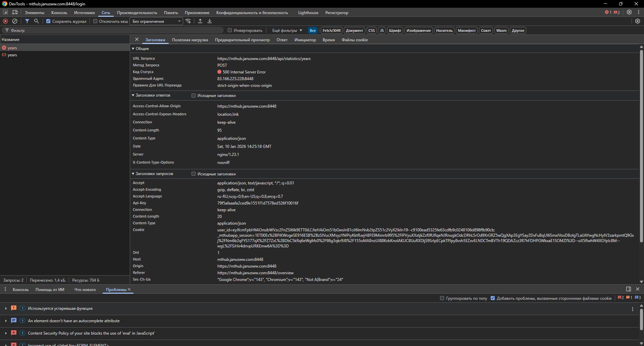Filter requests by Fetch/XHR
644x346 pixels.
331,30
